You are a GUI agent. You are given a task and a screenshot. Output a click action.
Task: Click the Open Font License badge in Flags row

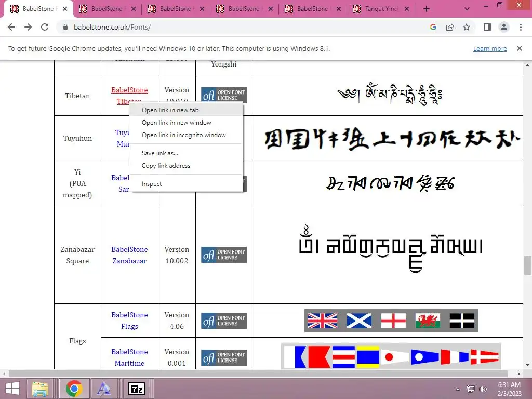click(x=224, y=321)
